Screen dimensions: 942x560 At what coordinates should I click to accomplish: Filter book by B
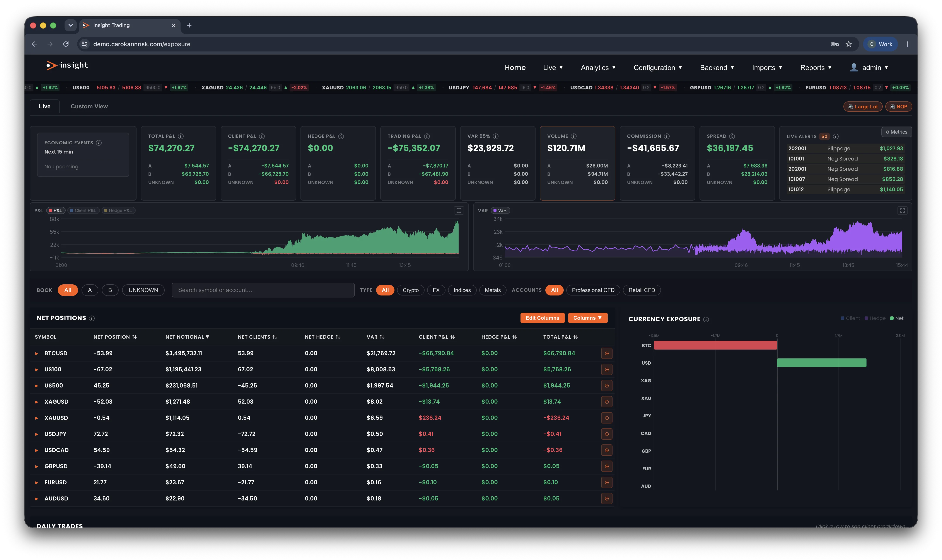(x=110, y=290)
